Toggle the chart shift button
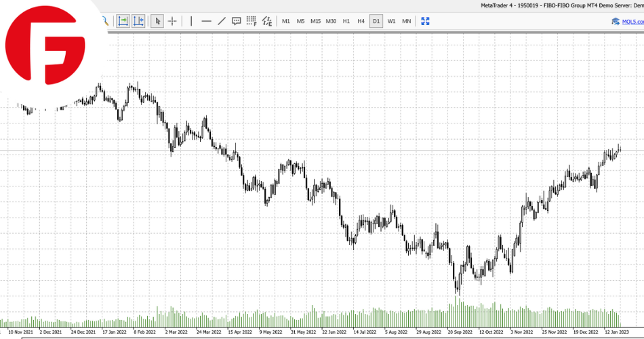The image size is (644, 339). click(138, 21)
